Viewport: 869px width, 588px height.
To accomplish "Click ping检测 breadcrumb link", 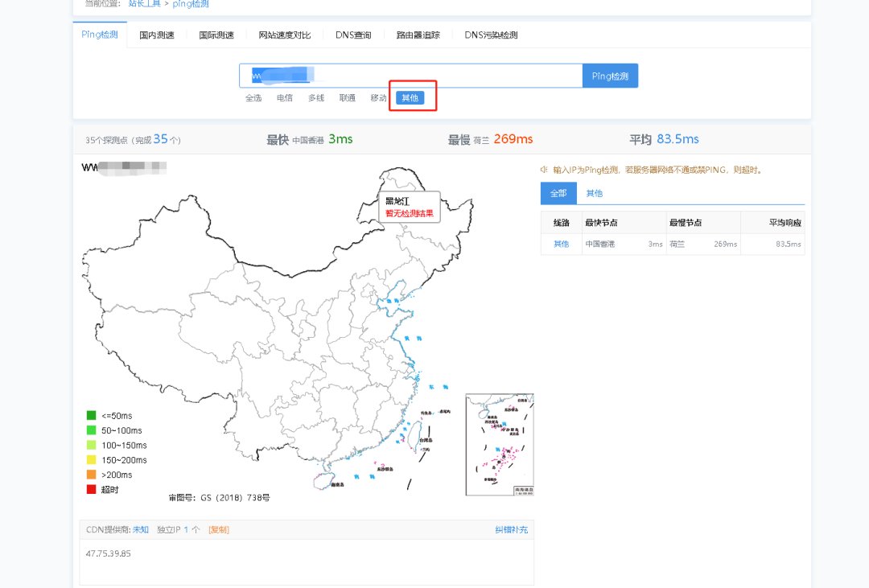I will point(191,4).
